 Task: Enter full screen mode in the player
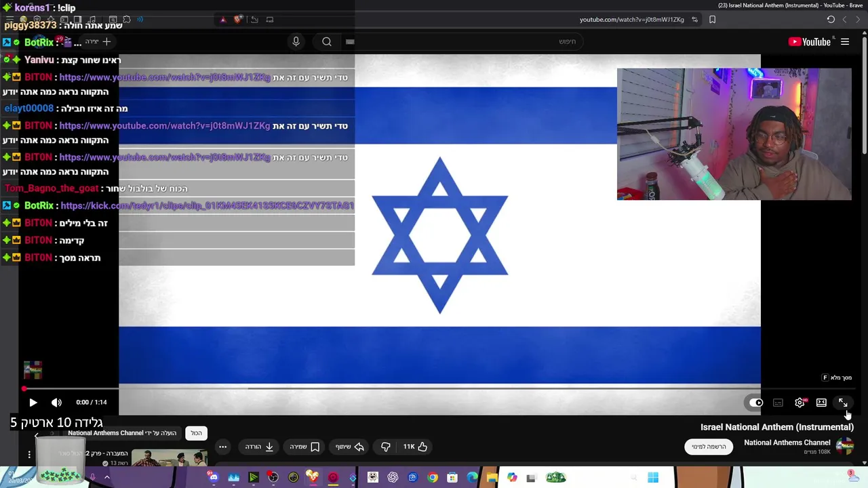point(843,403)
